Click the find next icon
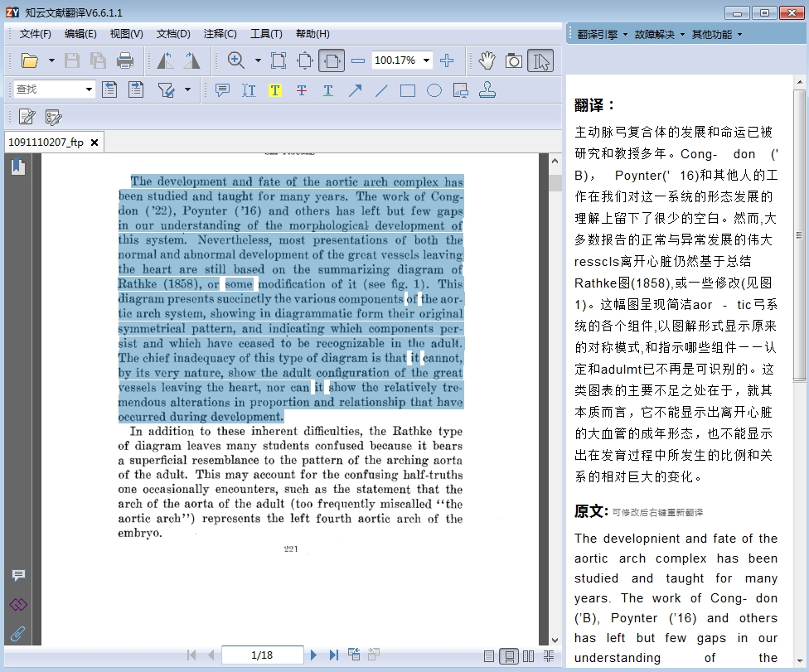The image size is (809, 672). [136, 89]
